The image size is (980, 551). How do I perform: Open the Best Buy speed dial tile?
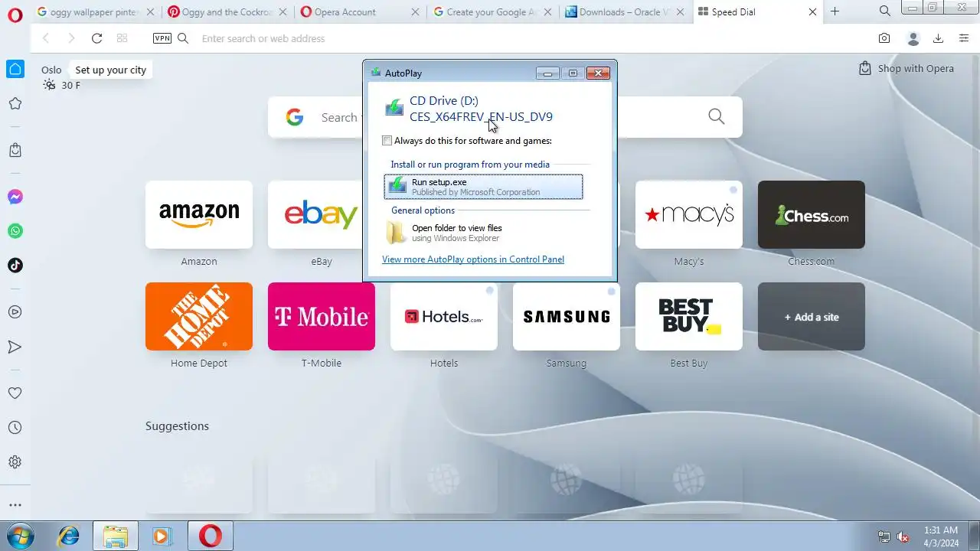pyautogui.click(x=689, y=316)
